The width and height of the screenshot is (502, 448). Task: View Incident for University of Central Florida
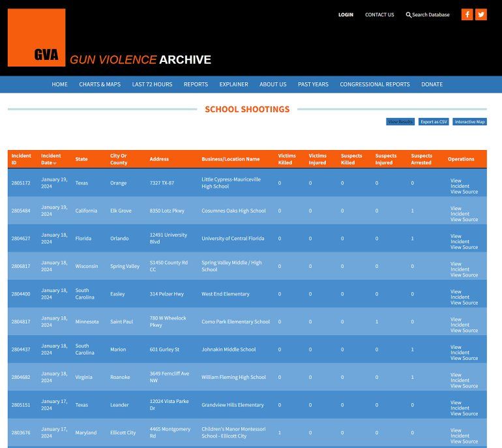460,239
